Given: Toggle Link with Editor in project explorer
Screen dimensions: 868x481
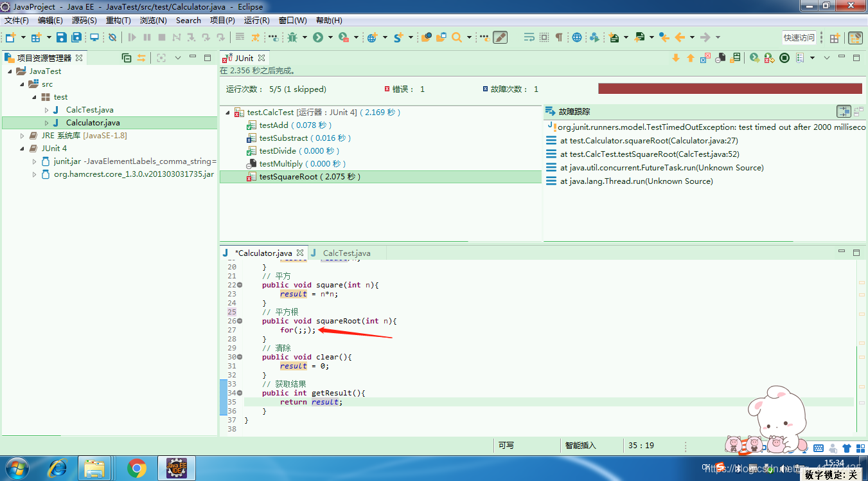Looking at the screenshot, I should [x=141, y=58].
